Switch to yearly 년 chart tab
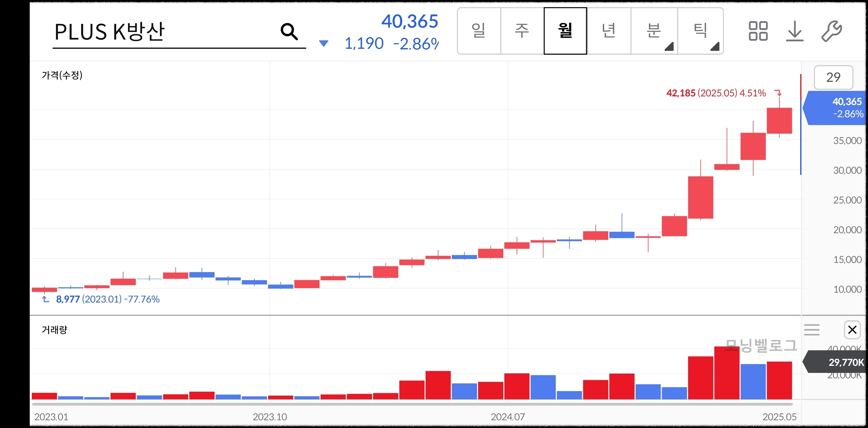The width and height of the screenshot is (868, 428). point(608,31)
